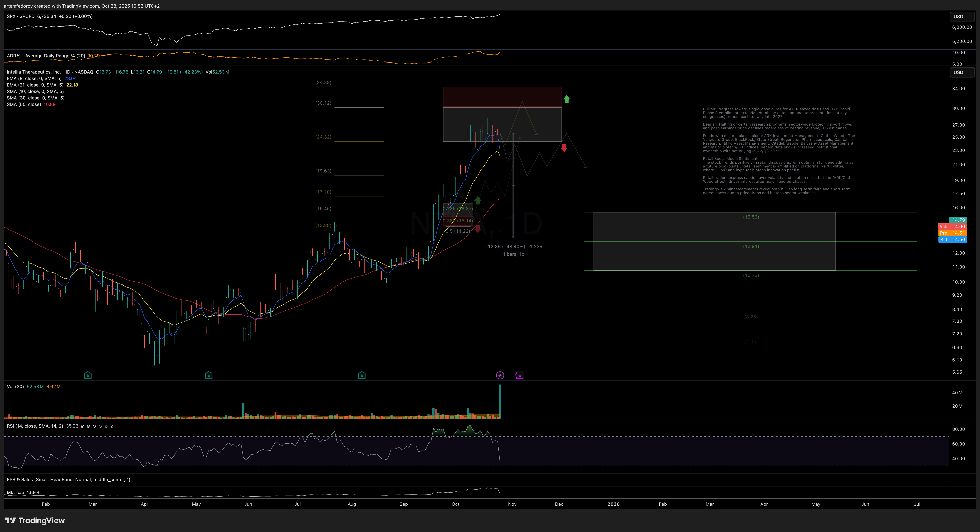
Task: Click the 2026 label on time axis
Action: (613, 504)
